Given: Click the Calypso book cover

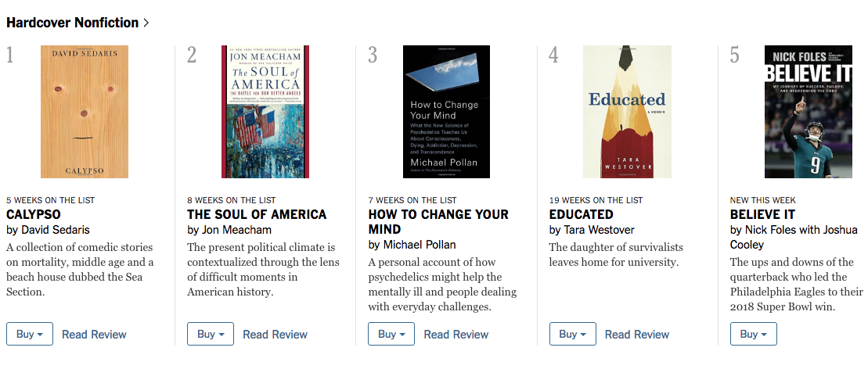Looking at the screenshot, I should click(x=85, y=112).
